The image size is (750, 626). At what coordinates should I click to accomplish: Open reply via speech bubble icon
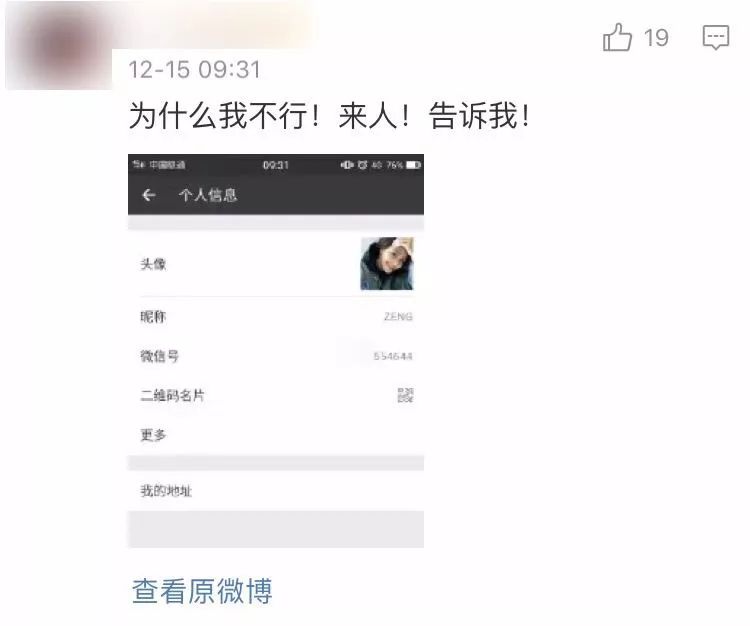point(716,37)
